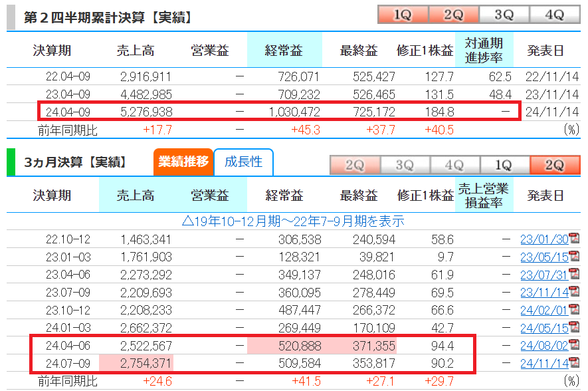Open PDF icon beside 24/05/15 date
This screenshot has width=588, height=391.
[574, 327]
